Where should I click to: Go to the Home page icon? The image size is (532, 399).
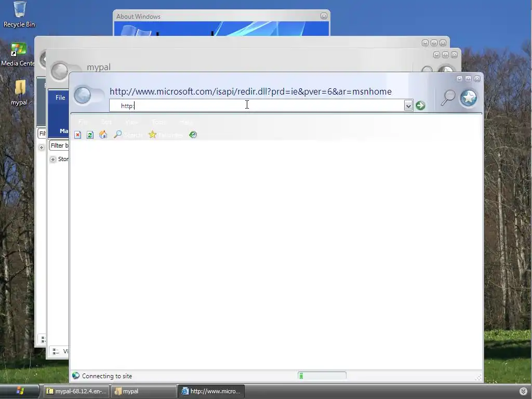(103, 135)
